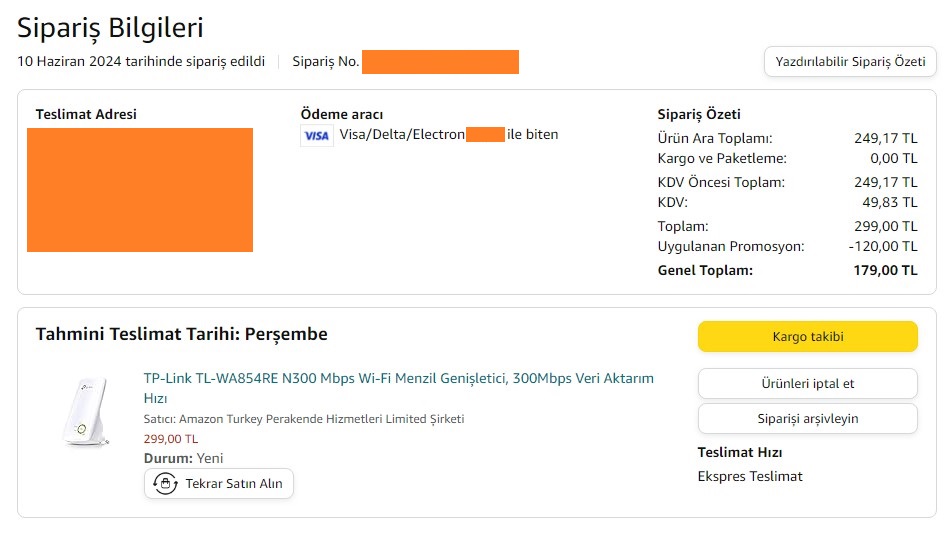Open the TP-Link extender product image
The height and width of the screenshot is (538, 951).
point(84,412)
